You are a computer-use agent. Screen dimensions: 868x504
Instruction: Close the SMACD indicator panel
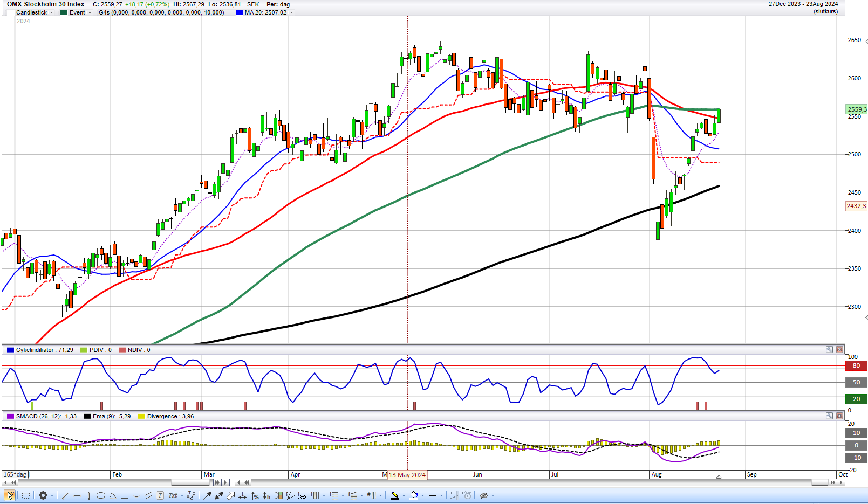pyautogui.click(x=839, y=416)
